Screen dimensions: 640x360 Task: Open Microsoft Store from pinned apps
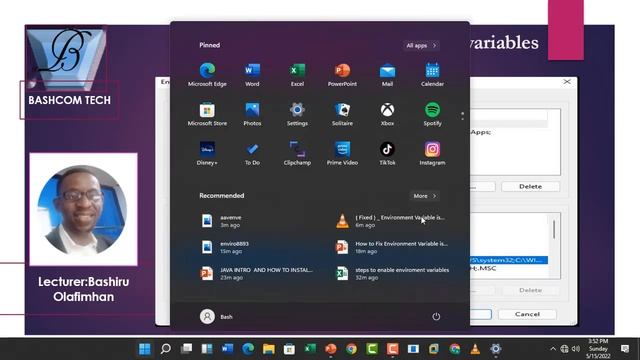point(207,114)
